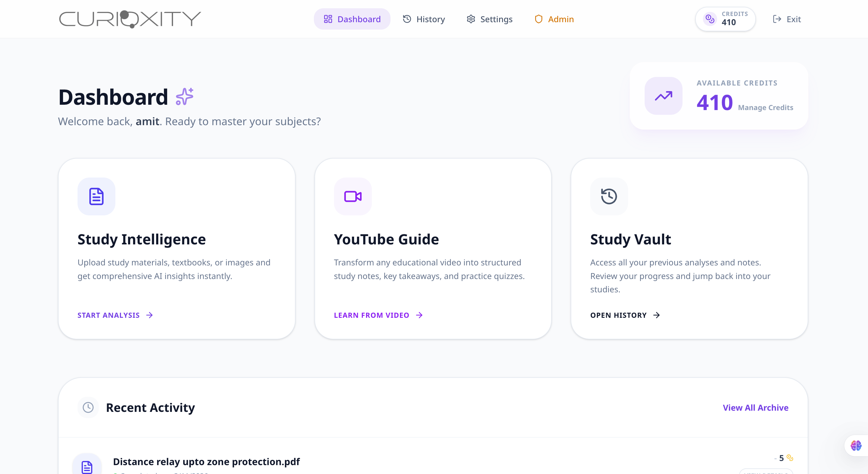
Task: Click the Study Vault history clock icon
Action: [609, 196]
